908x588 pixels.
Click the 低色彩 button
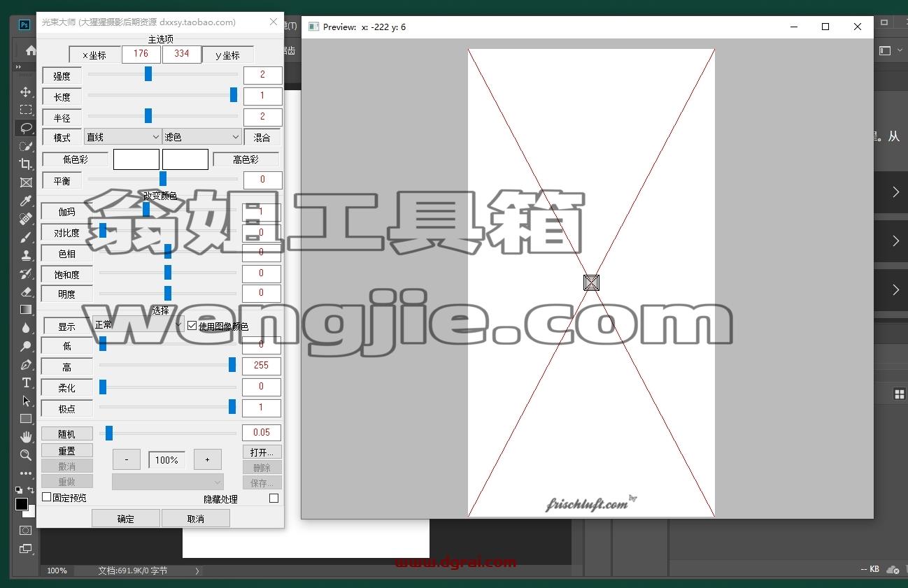(75, 159)
